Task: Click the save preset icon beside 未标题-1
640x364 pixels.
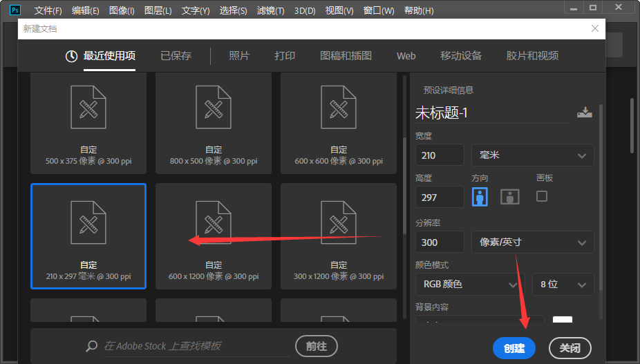Action: pos(585,112)
